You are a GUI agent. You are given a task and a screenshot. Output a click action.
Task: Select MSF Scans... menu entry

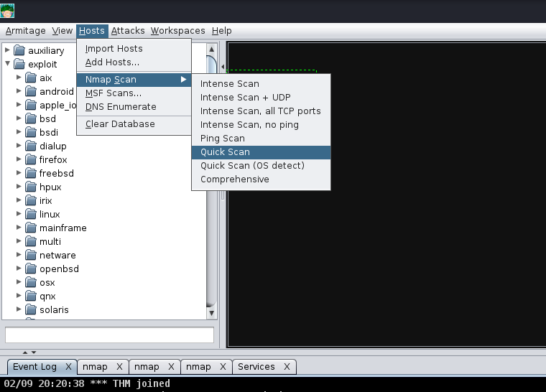134,93
